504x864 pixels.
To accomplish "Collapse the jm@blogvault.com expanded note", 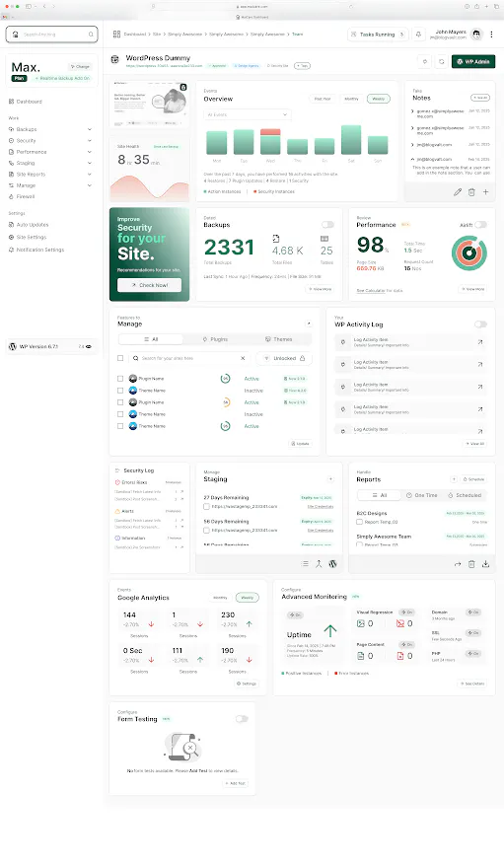I will coord(412,159).
